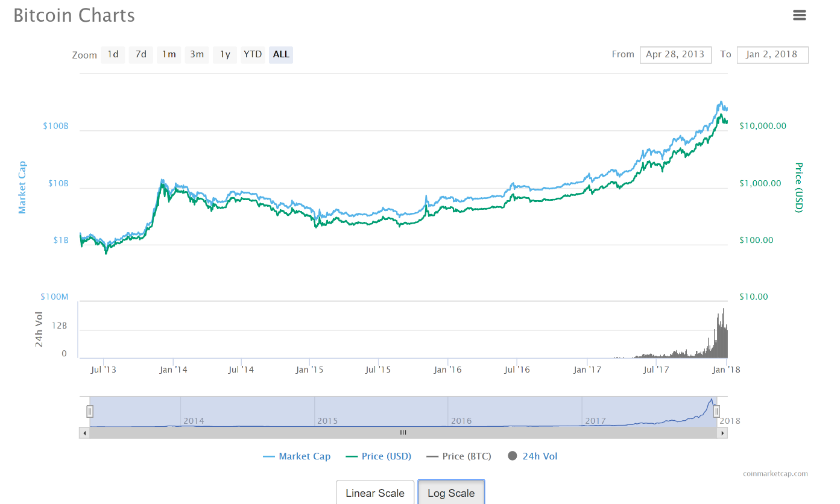Grab the left navigator range handle
Screen dimensions: 840x504
90,411
